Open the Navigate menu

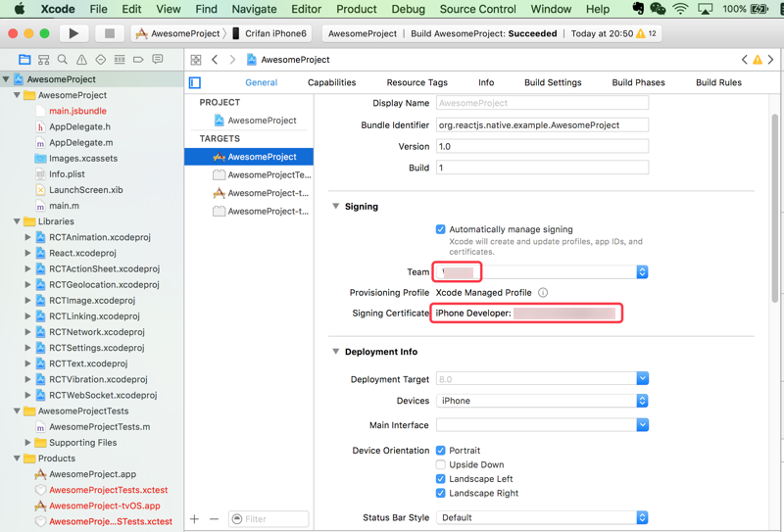coord(254,9)
